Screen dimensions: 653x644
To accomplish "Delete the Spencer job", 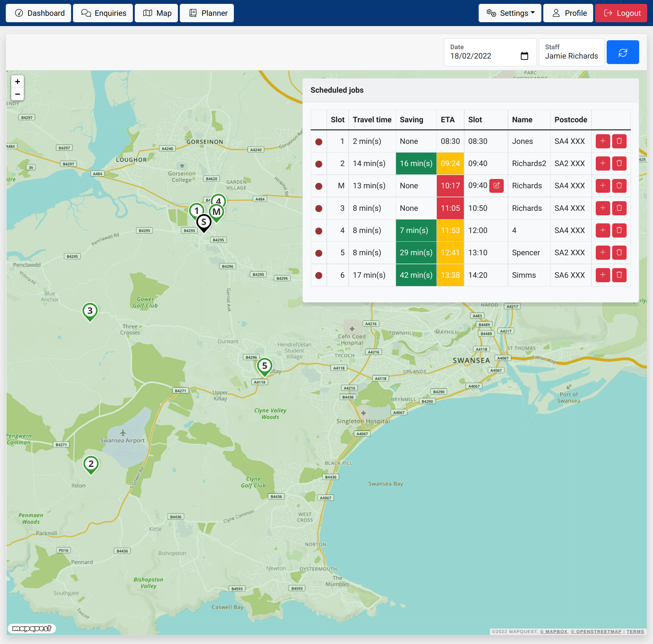I will tap(619, 253).
